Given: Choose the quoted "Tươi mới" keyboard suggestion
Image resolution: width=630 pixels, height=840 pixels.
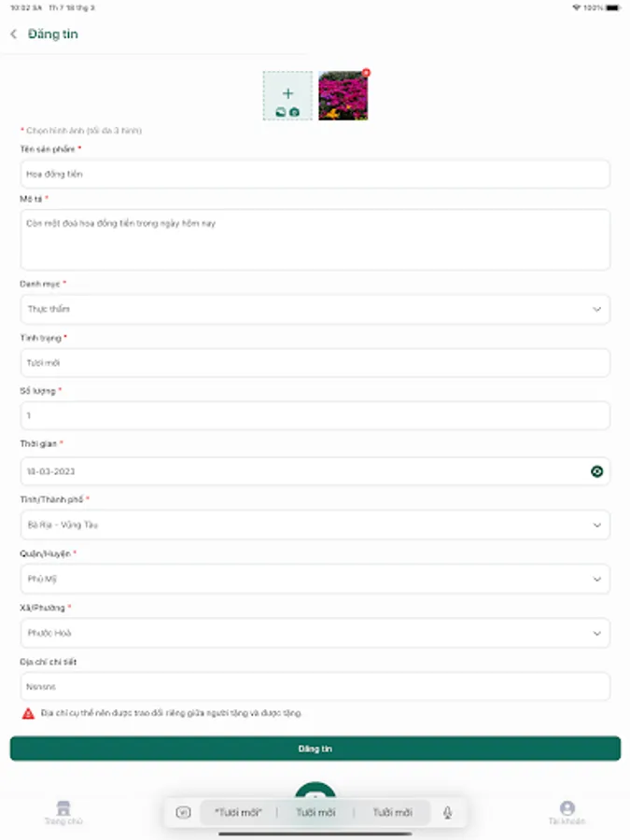Looking at the screenshot, I should 238,813.
